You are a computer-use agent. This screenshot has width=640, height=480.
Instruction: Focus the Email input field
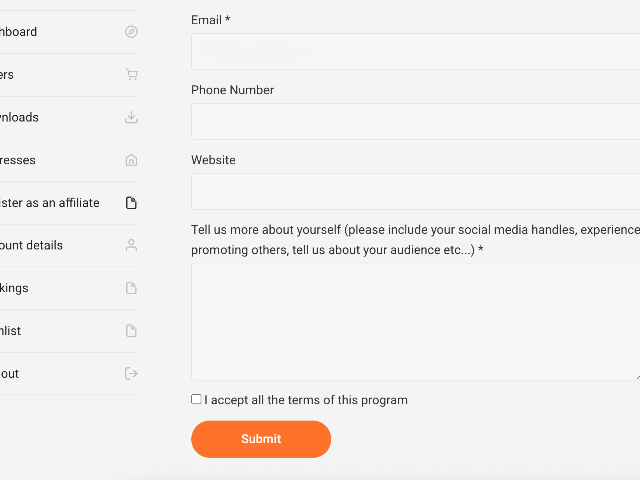415,52
